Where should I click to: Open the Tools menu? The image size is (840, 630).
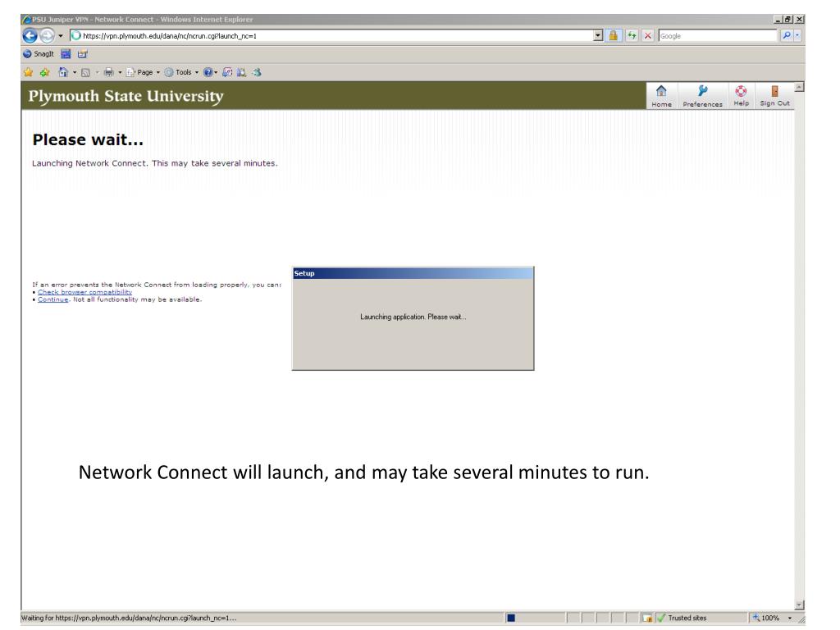(x=181, y=72)
